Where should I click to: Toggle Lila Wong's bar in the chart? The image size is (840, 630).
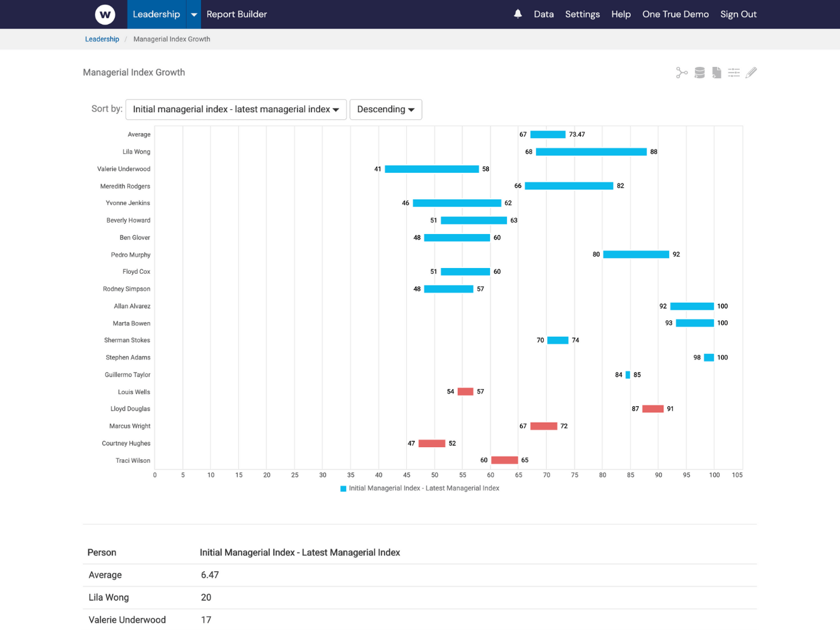[591, 151]
